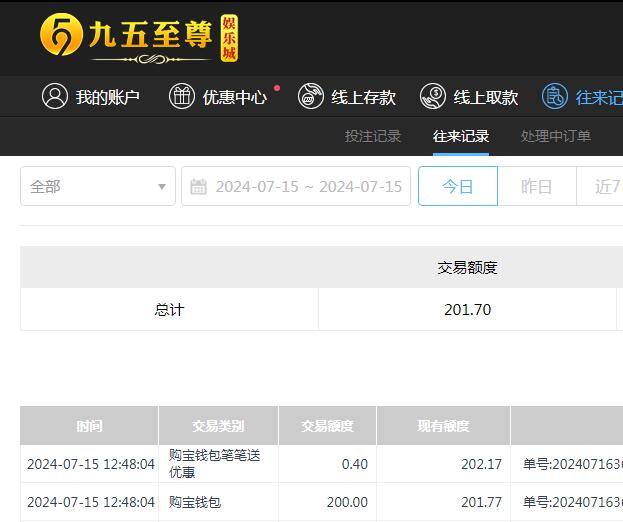
Task: Click order number in 200.00 row
Action: 573,502
